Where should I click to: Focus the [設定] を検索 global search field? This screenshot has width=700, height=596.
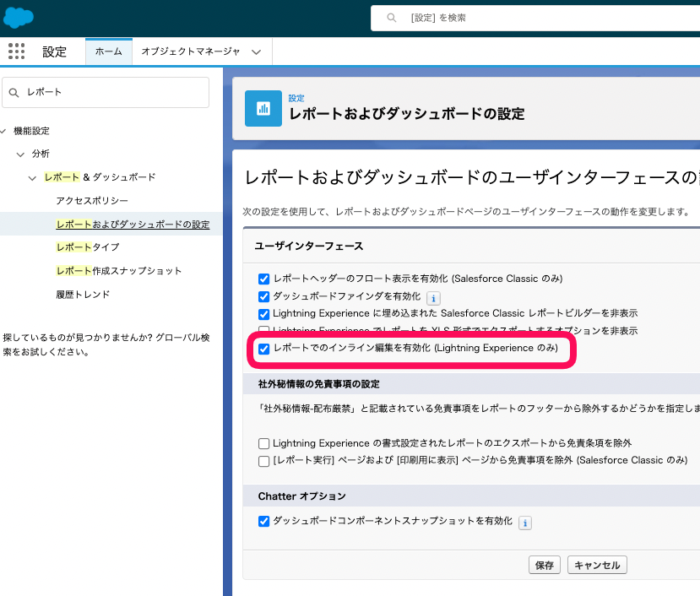coord(535,18)
